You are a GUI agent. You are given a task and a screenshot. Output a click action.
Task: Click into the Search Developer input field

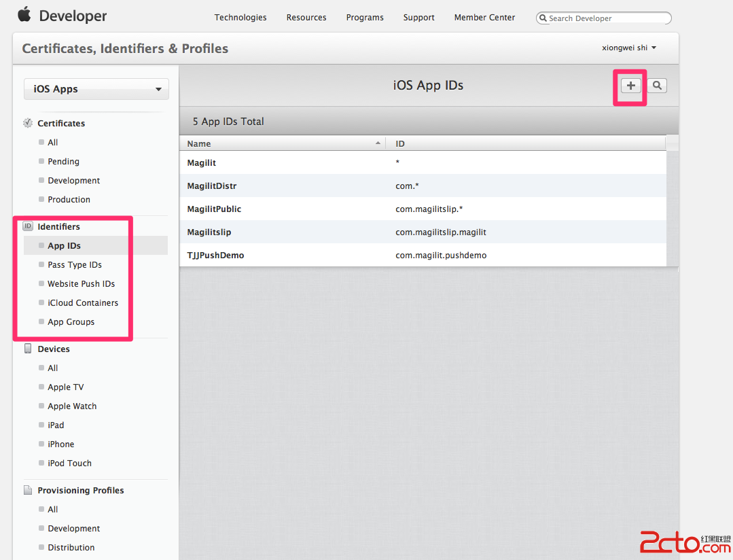(x=607, y=18)
